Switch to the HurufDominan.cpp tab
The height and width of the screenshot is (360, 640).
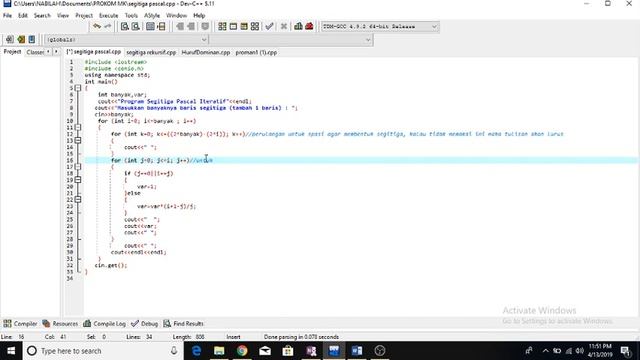pyautogui.click(x=206, y=52)
